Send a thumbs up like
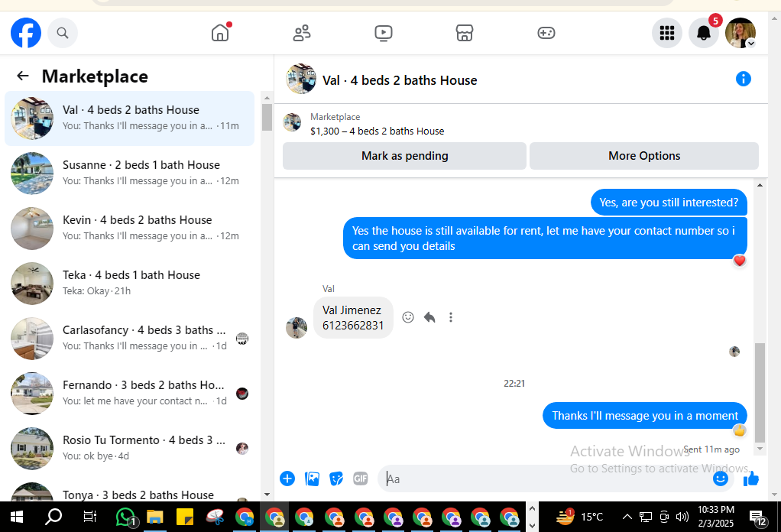The width and height of the screenshot is (781, 532). [751, 478]
